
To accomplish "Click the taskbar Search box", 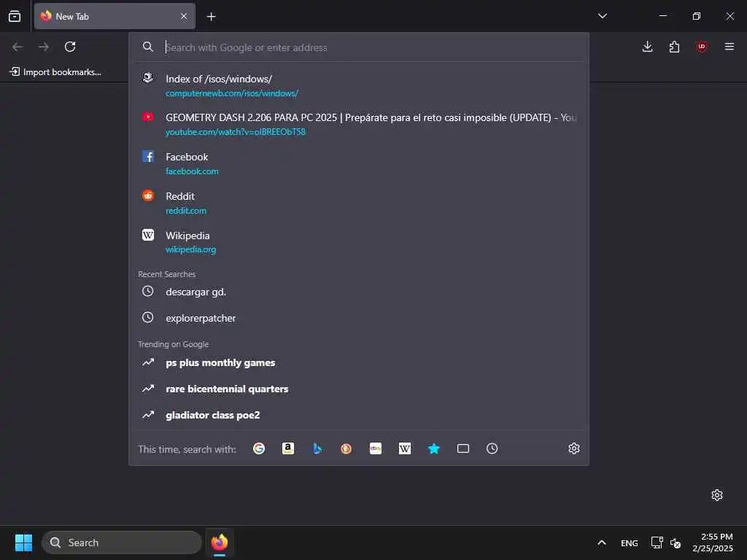I will coord(122,542).
